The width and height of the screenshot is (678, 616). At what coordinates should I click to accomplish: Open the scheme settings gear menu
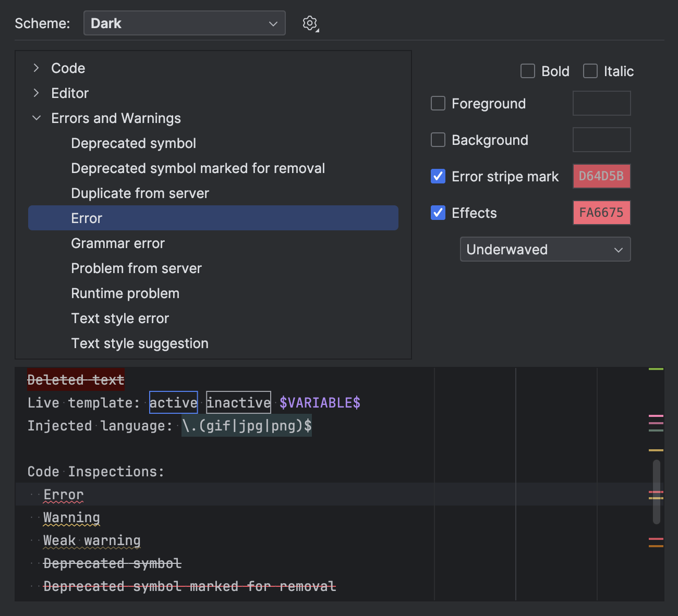310,23
